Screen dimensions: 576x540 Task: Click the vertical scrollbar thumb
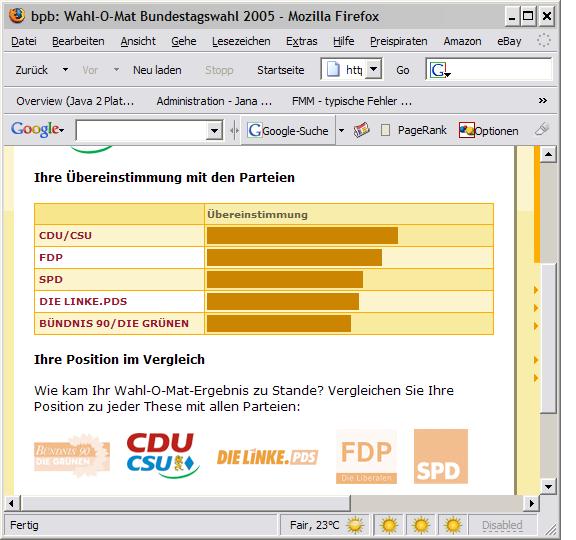548,338
